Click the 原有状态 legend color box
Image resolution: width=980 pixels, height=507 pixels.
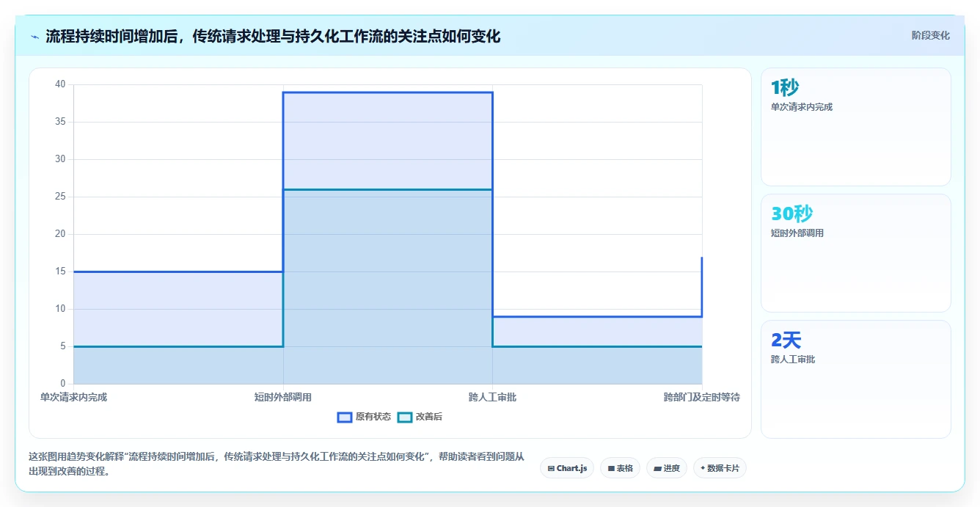click(x=345, y=417)
